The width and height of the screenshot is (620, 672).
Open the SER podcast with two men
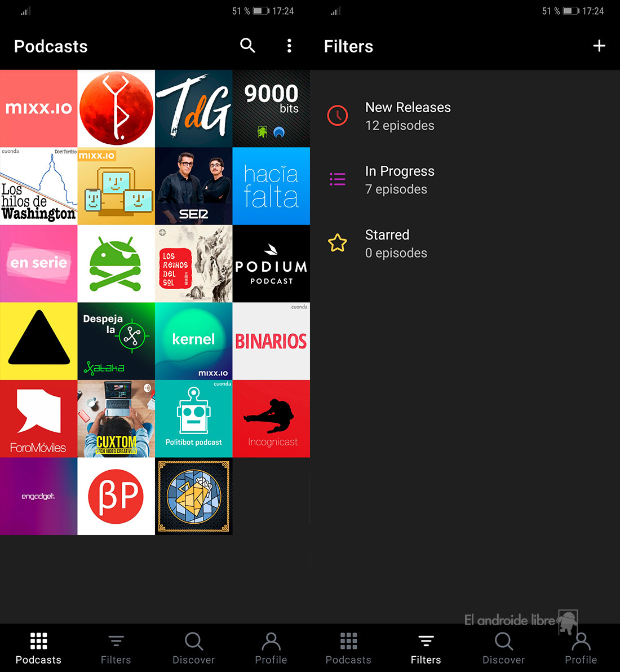pos(194,186)
